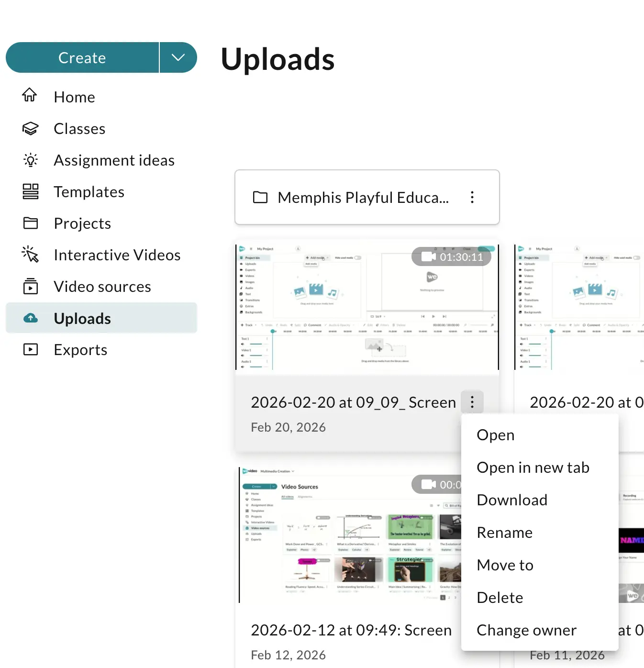Click the Exports play-box icon
The image size is (644, 668).
31,349
